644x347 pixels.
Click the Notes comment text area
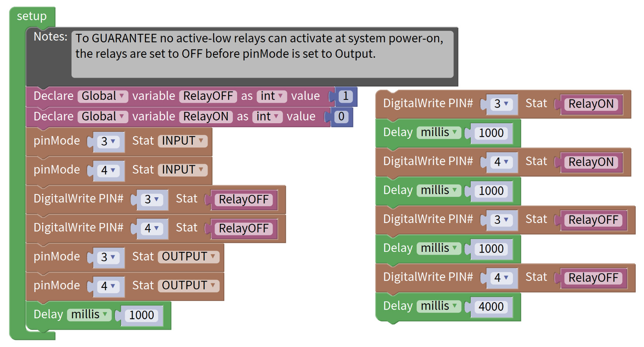(x=262, y=54)
